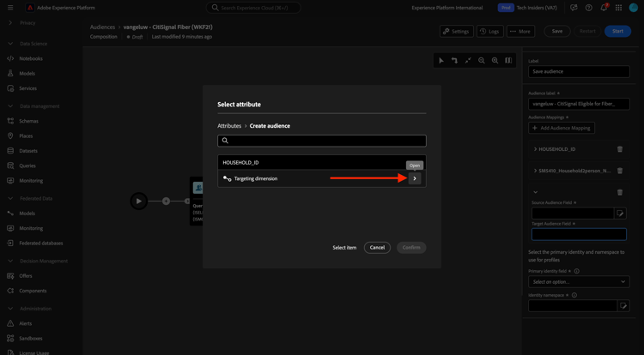Click the workflow start play node
Screen dimensions: 644x355
[x=139, y=202]
